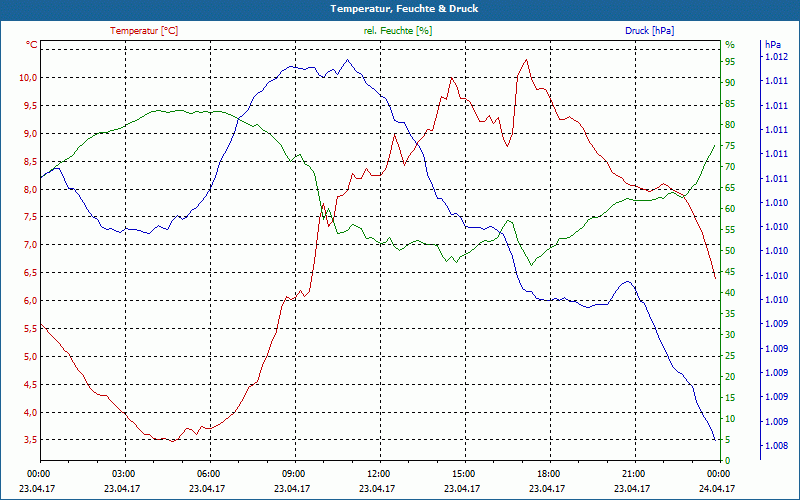Click the 7,5 temperature axis value
Viewport: 800px width, 500px height.
(x=30, y=217)
